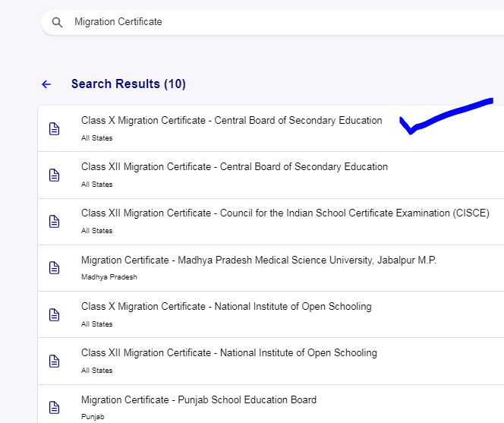This screenshot has height=423, width=504.
Task: Click document icon for Class XII NIOS certificate
Action: coord(54,361)
